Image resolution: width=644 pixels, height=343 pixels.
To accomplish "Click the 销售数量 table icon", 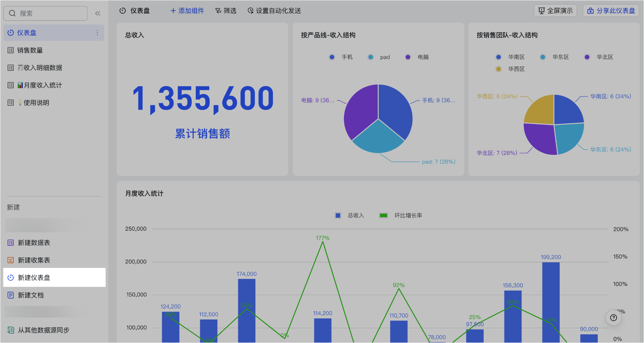I will (11, 50).
